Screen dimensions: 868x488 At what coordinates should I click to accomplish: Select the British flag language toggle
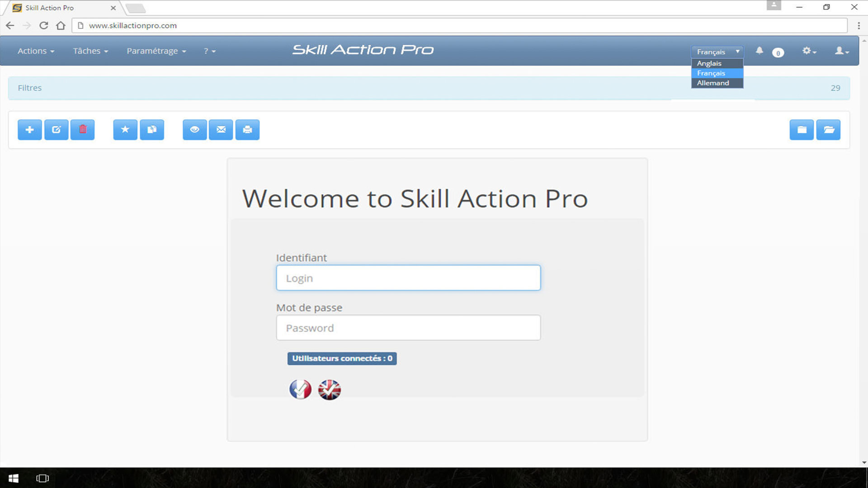tap(330, 389)
